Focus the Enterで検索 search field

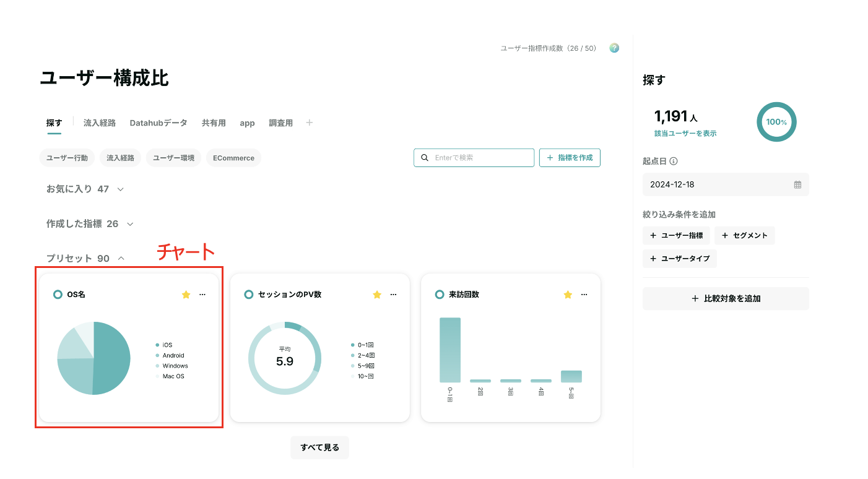coord(474,158)
